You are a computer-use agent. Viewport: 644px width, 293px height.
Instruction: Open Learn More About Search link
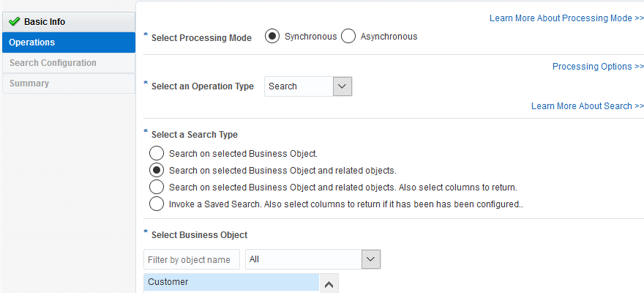[x=587, y=106]
